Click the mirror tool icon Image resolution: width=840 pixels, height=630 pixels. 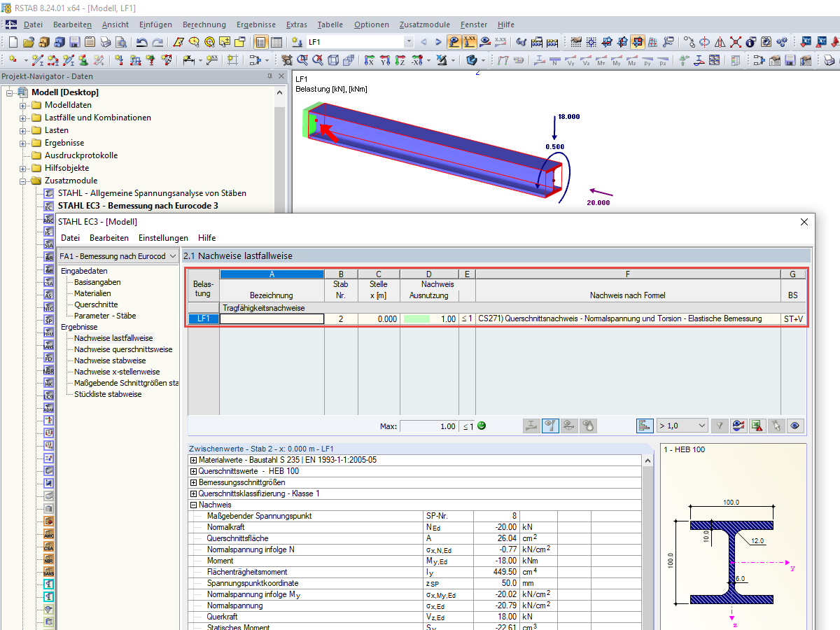coord(720,42)
